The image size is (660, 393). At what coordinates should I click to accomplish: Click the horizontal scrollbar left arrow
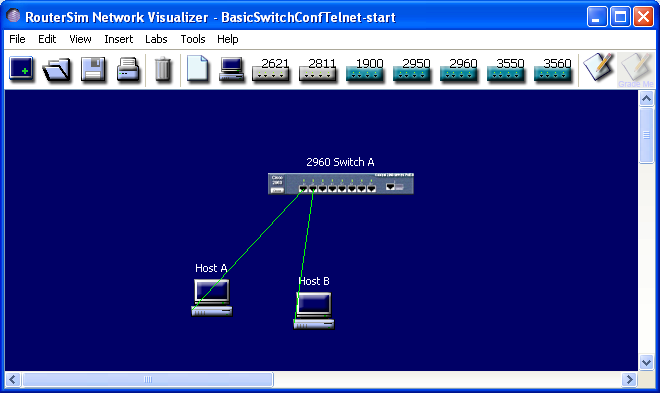13,380
